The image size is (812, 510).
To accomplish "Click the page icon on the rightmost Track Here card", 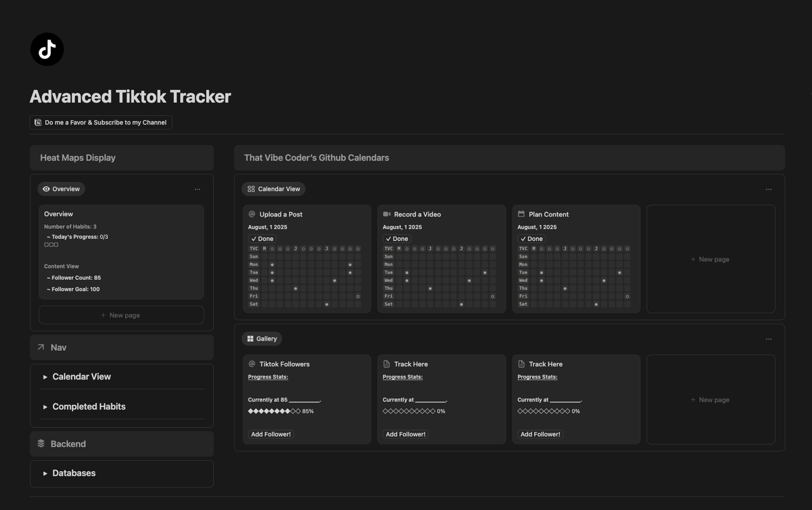I will tap(521, 364).
